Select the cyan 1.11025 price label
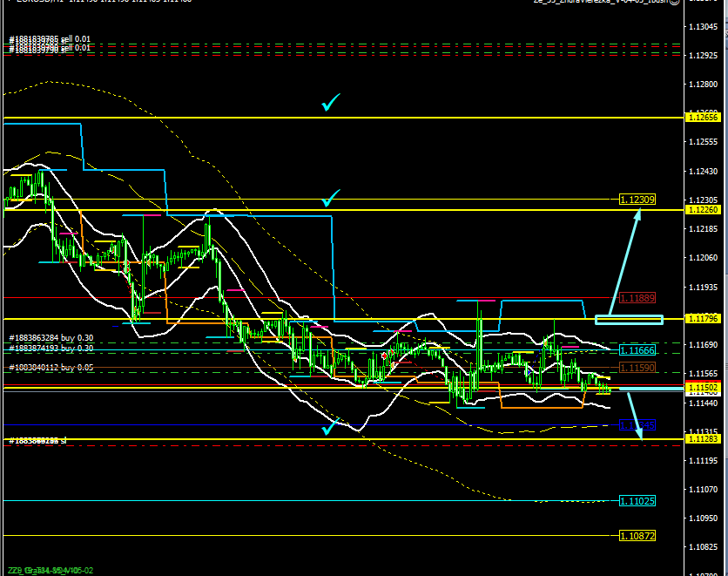728x576 pixels. [x=637, y=501]
